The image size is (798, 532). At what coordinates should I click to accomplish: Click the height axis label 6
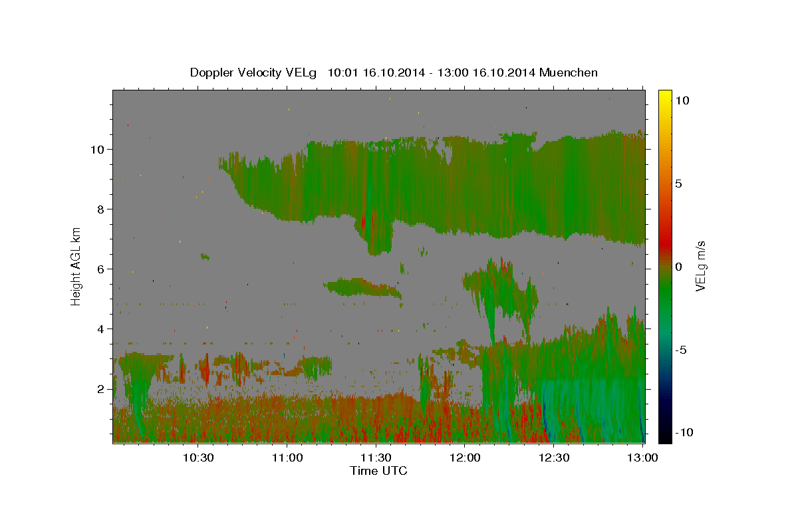[101, 269]
